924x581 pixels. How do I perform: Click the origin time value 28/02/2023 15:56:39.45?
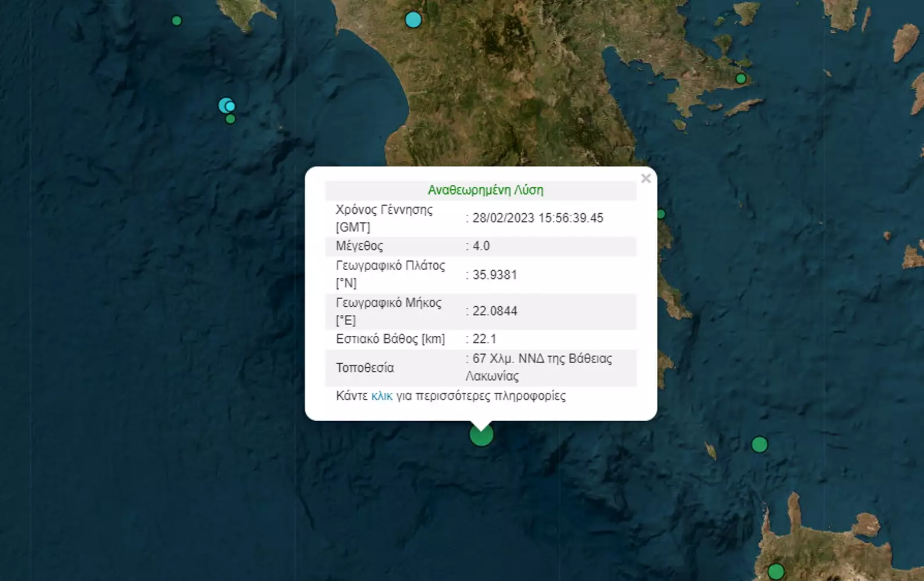pos(538,218)
